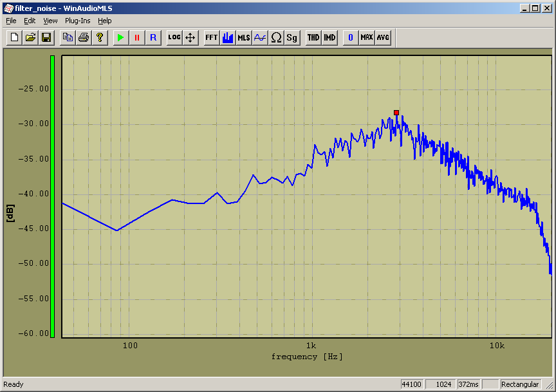This screenshot has width=556, height=392.
Task: Start measurement with green play button
Action: point(120,37)
